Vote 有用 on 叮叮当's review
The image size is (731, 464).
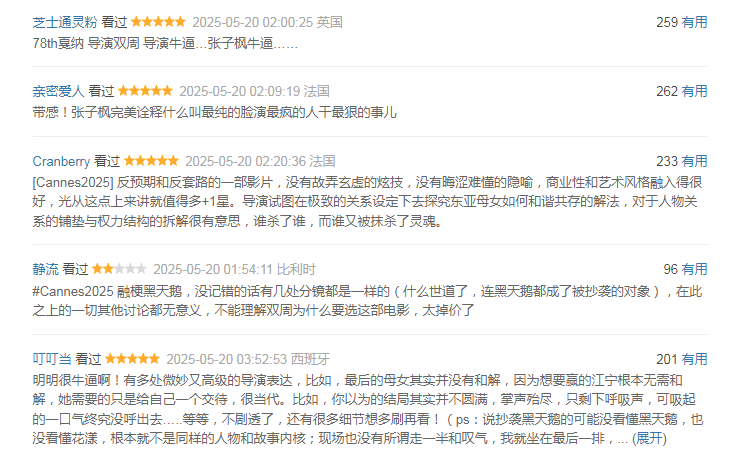[695, 359]
